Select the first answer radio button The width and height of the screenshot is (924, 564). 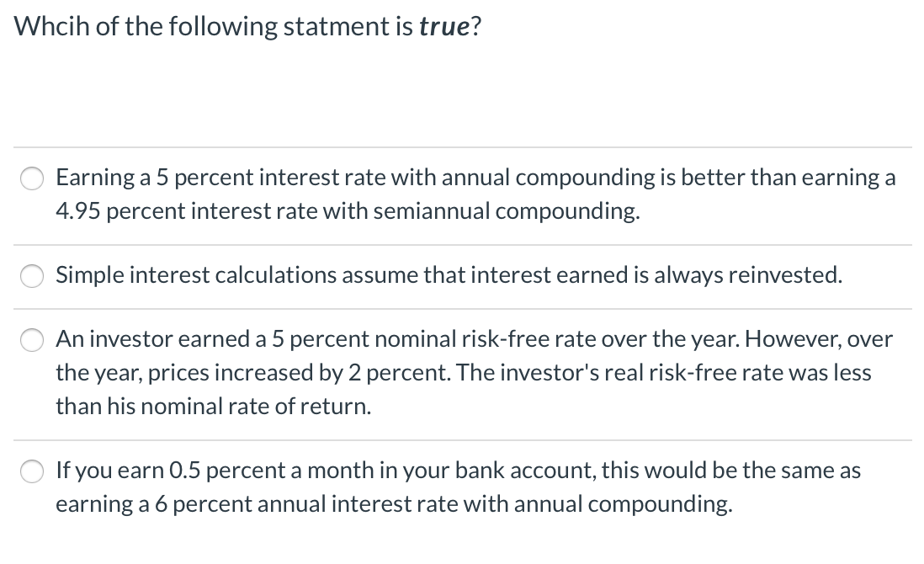32,178
